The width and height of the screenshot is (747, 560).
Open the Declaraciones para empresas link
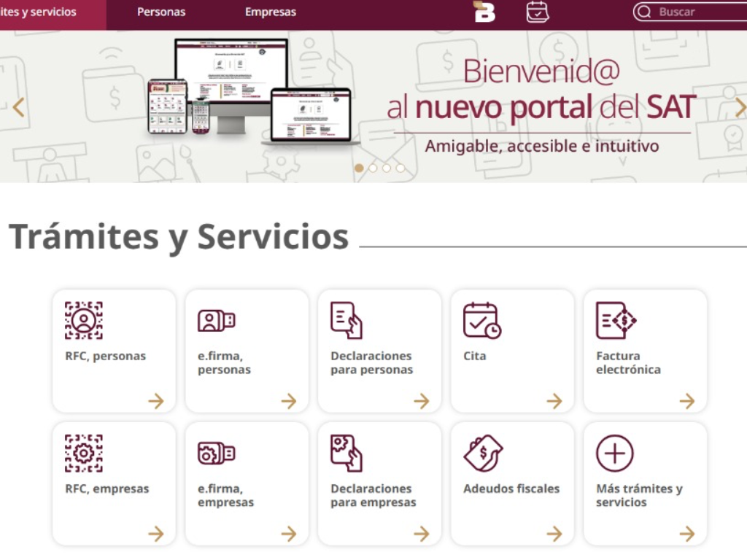(x=373, y=496)
